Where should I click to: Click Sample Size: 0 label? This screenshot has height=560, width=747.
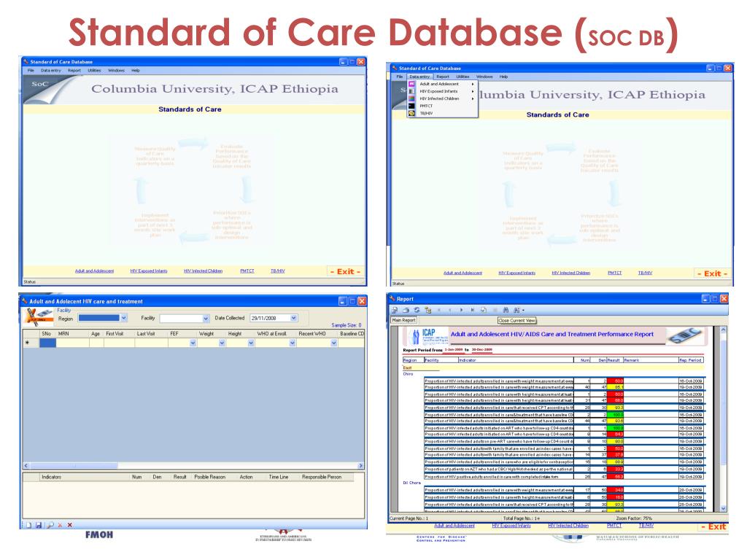tap(347, 325)
